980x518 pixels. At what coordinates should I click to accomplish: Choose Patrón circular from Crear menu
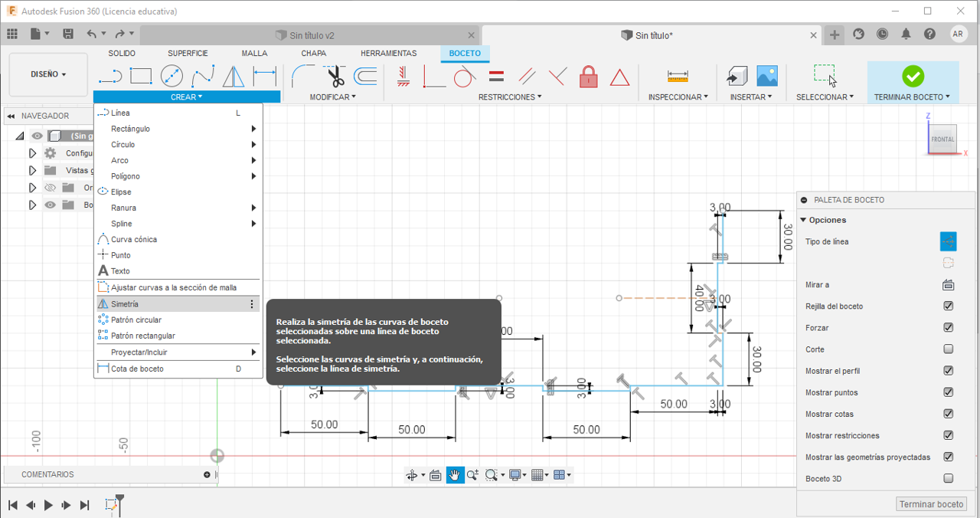(136, 320)
